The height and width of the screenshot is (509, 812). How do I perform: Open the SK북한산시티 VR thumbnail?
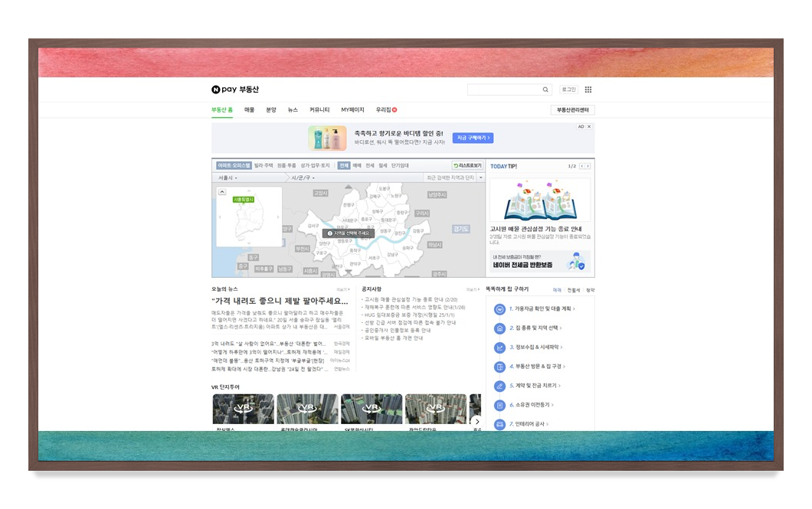(x=372, y=409)
